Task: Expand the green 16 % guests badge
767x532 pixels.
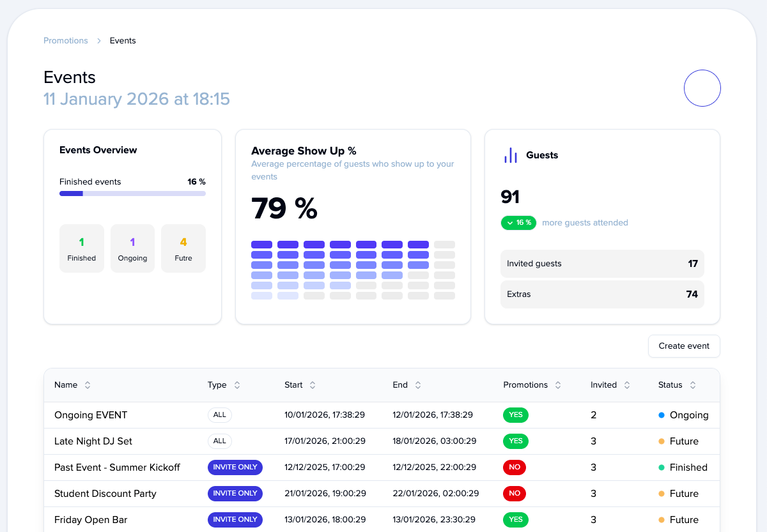Action: click(519, 223)
